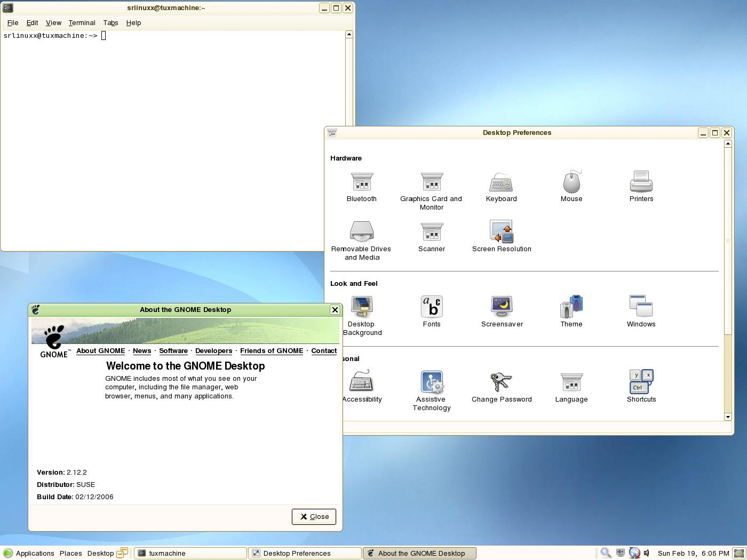Open Keyboard preferences
Image resolution: width=747 pixels, height=560 pixels.
point(501,187)
